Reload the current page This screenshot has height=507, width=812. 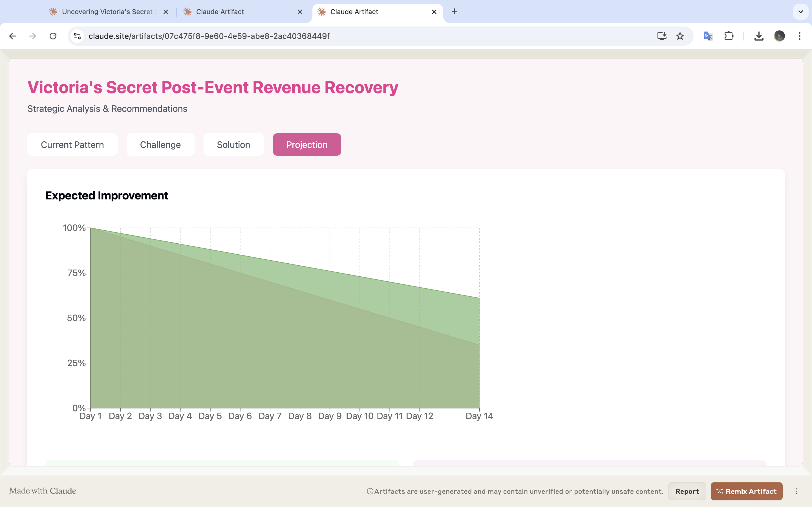(53, 36)
